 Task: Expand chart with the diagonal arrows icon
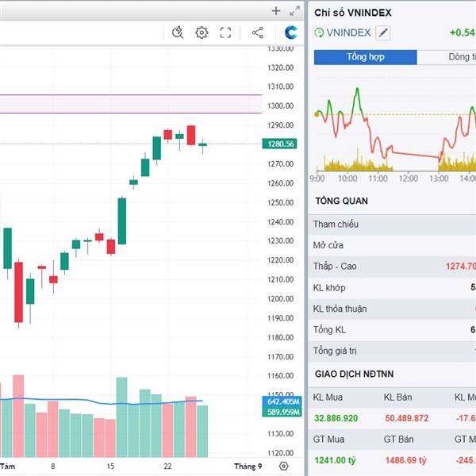[x=294, y=11]
